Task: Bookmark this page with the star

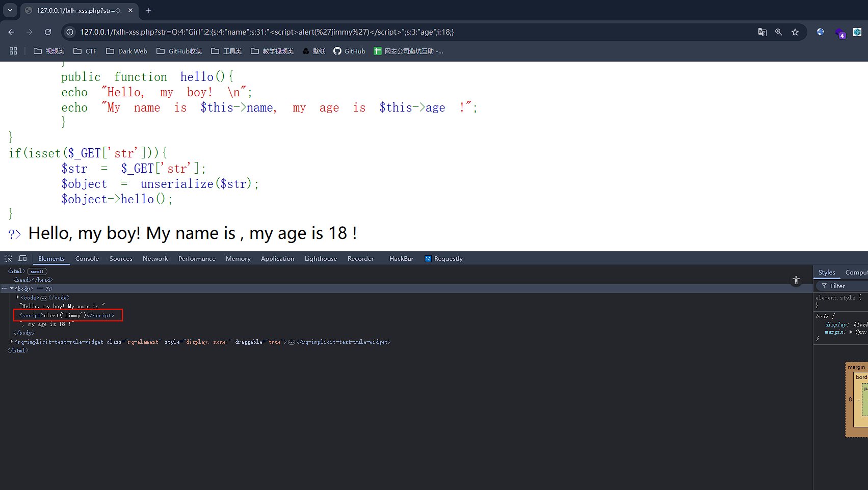Action: pyautogui.click(x=795, y=32)
